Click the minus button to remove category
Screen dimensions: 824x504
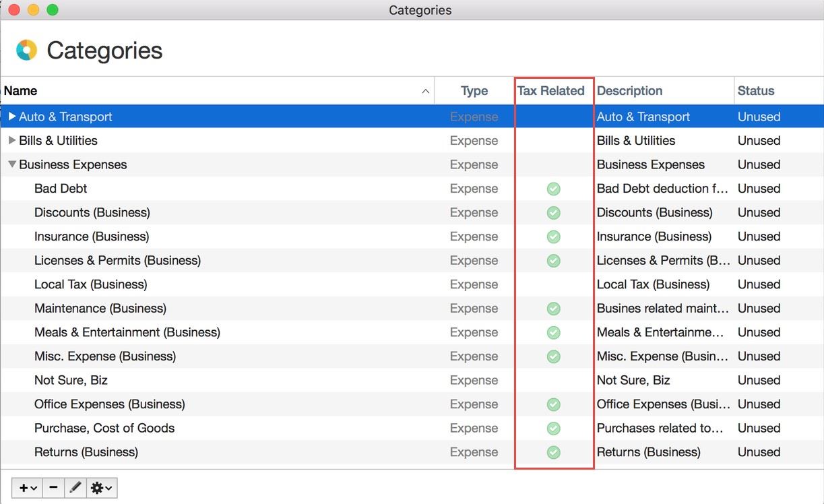click(x=53, y=488)
